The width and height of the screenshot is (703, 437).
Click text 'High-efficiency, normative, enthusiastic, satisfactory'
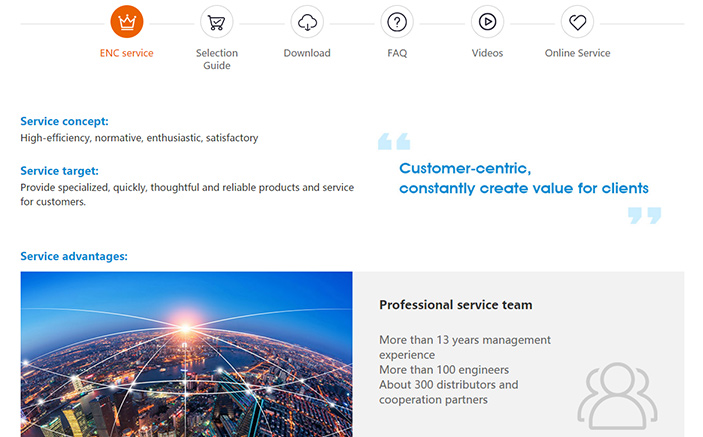(x=139, y=138)
